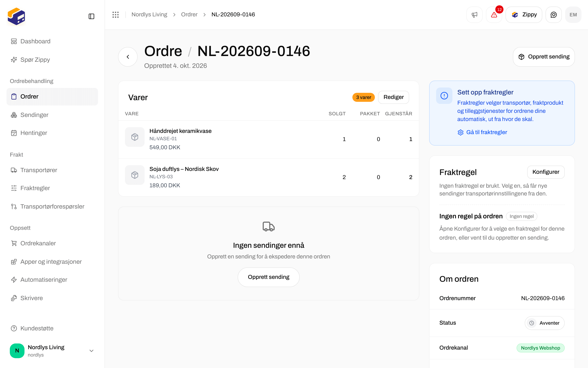Screen dimensions: 588x368
Task: Click the Ordrer breadcrumb link
Action: (189, 15)
